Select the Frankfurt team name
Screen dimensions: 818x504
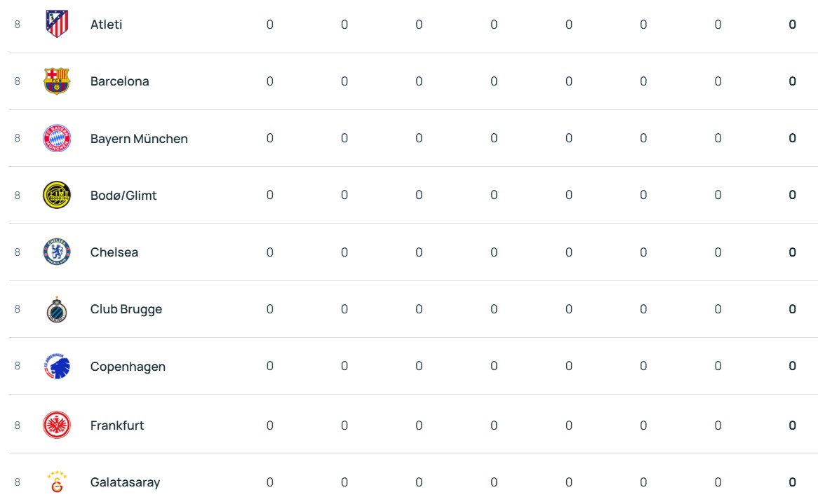point(117,425)
